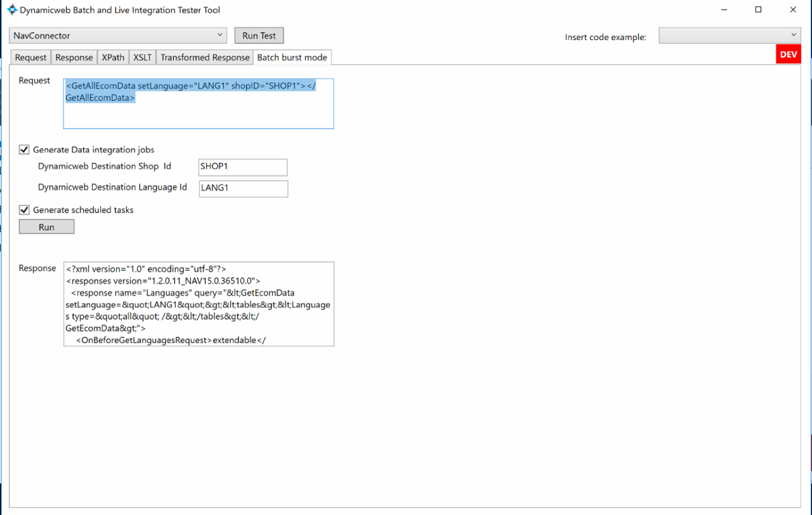The width and height of the screenshot is (812, 515).
Task: Maximize the Integration Tester Tool window
Action: [758, 10]
